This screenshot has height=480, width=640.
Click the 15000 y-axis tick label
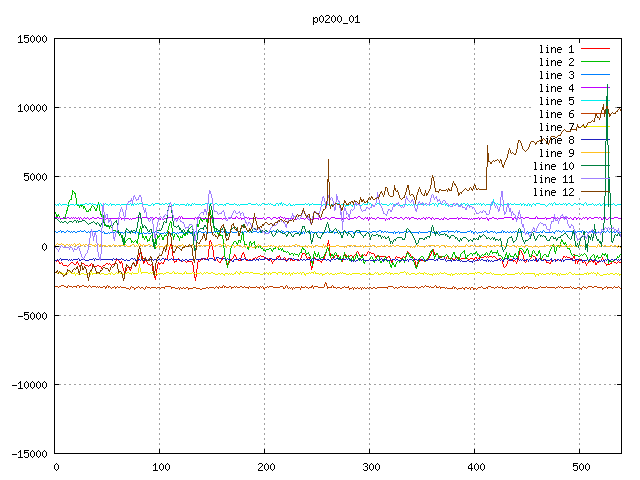pos(31,39)
